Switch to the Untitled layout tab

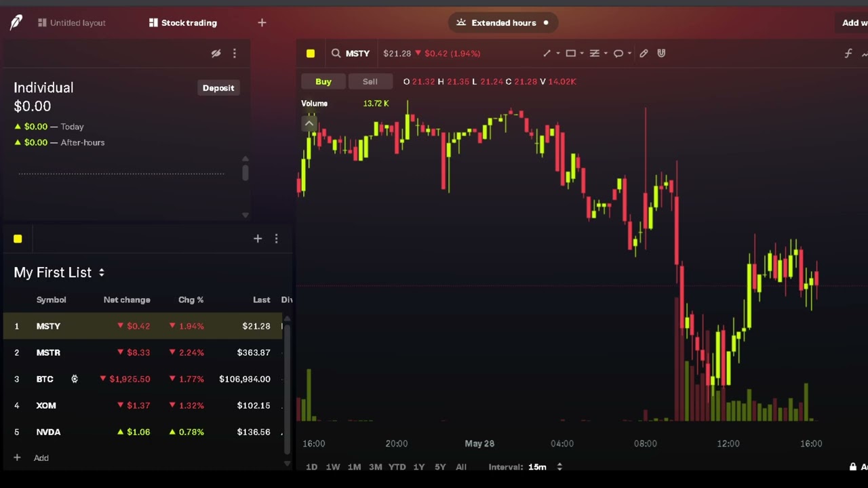pyautogui.click(x=71, y=22)
